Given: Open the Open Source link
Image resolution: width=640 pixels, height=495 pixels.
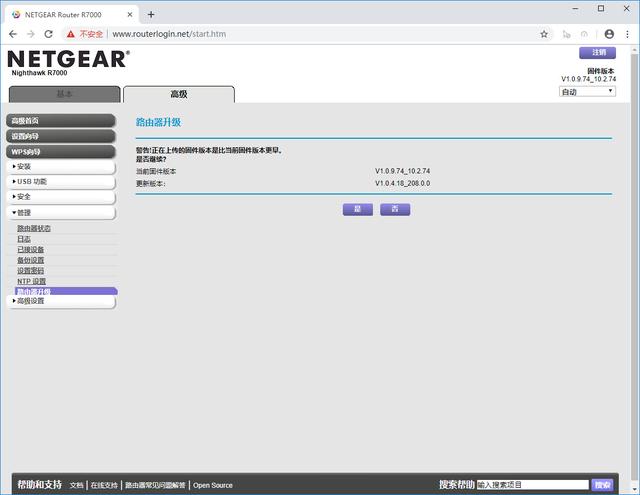Looking at the screenshot, I should (x=213, y=485).
